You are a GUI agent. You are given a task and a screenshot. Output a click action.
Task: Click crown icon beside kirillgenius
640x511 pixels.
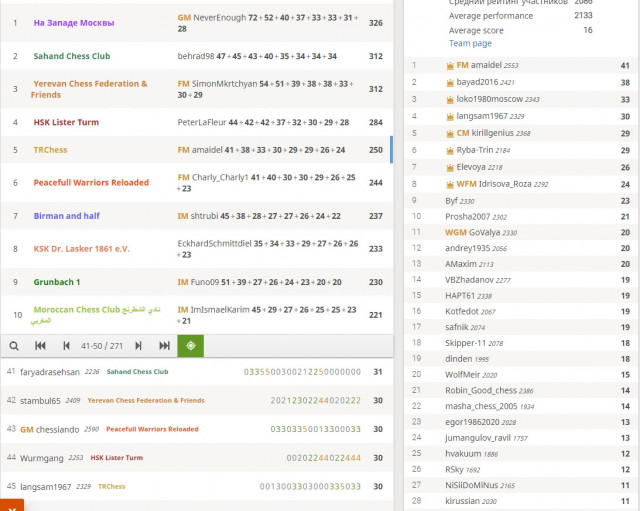pyautogui.click(x=450, y=133)
